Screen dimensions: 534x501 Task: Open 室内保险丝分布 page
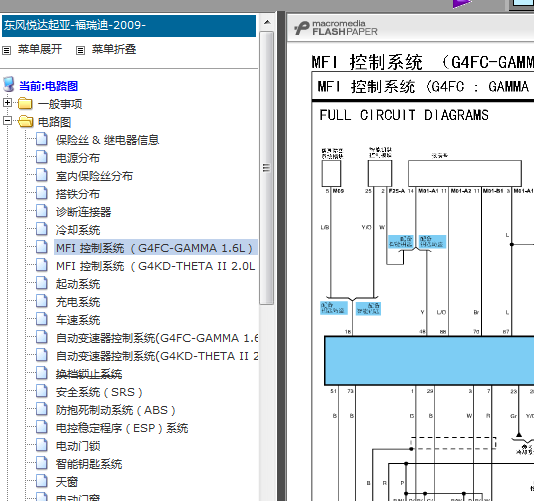94,176
